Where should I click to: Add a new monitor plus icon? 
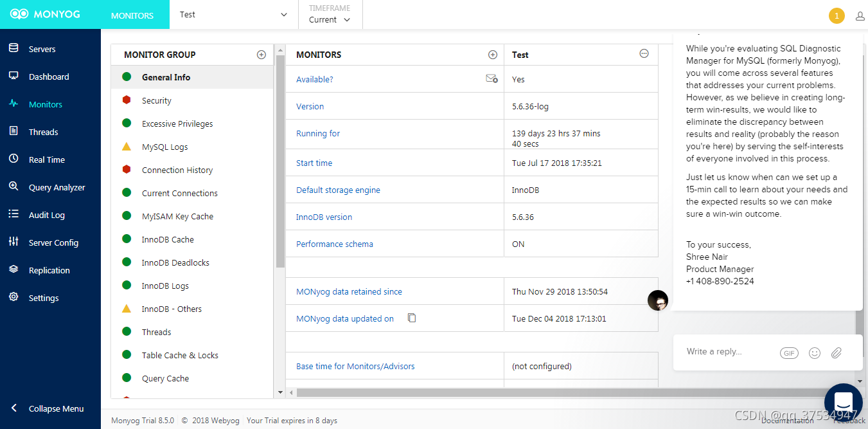point(493,55)
